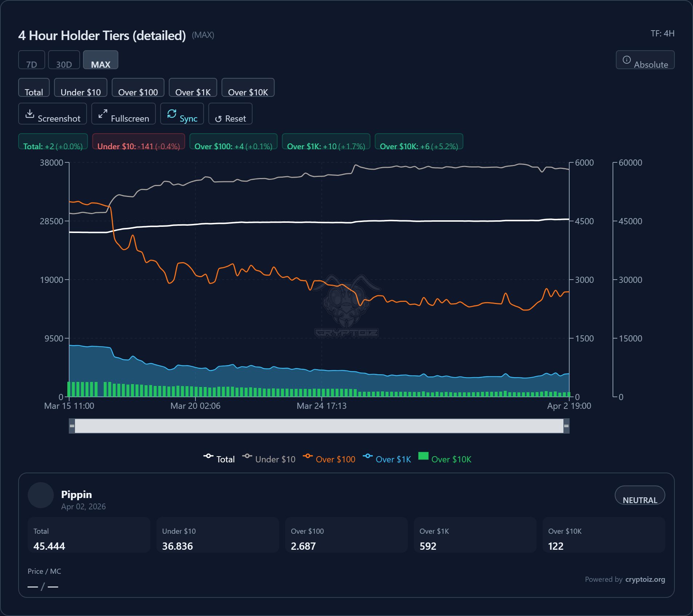Viewport: 693px width, 616px height.
Task: Click the Fullscreen expand arrows icon
Action: (x=103, y=114)
